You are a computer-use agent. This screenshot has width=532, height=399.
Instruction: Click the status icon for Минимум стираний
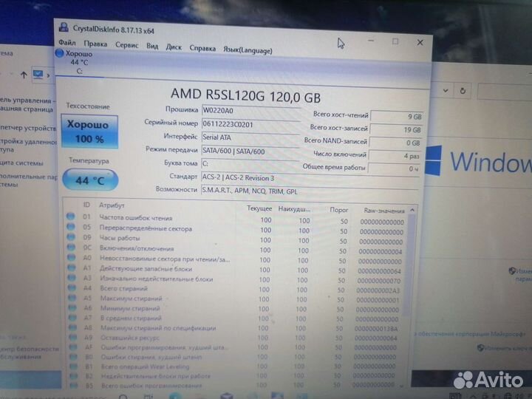pos(72,307)
